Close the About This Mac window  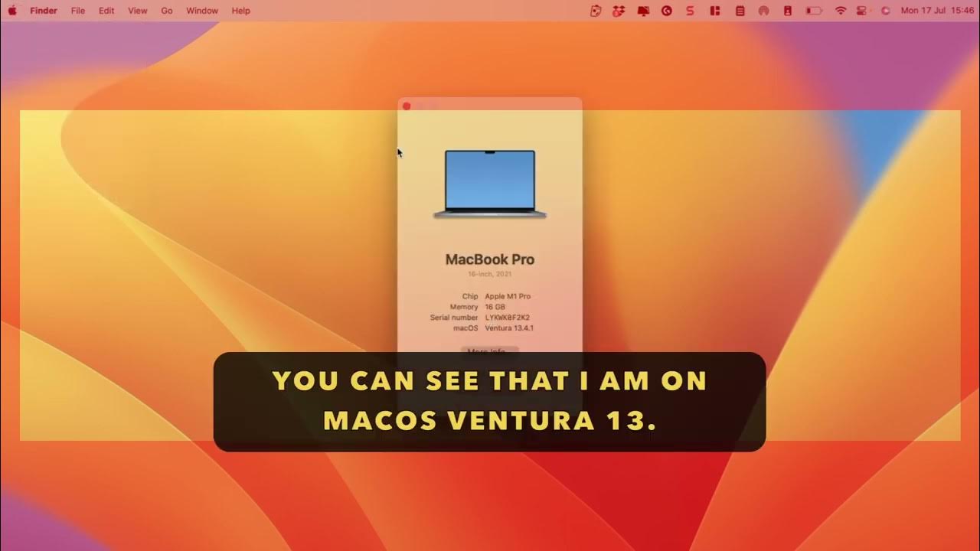407,106
